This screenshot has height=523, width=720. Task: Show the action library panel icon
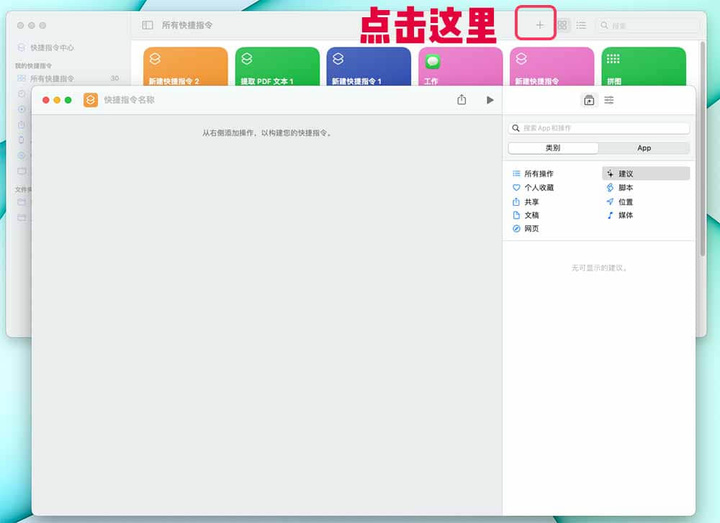589,100
